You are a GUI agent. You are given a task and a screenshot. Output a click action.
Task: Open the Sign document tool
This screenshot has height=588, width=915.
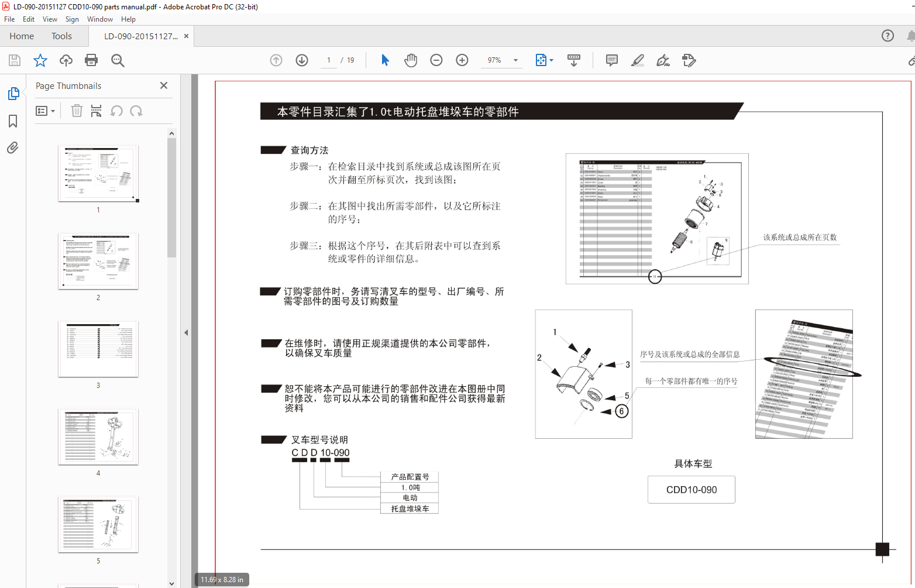[x=663, y=60]
